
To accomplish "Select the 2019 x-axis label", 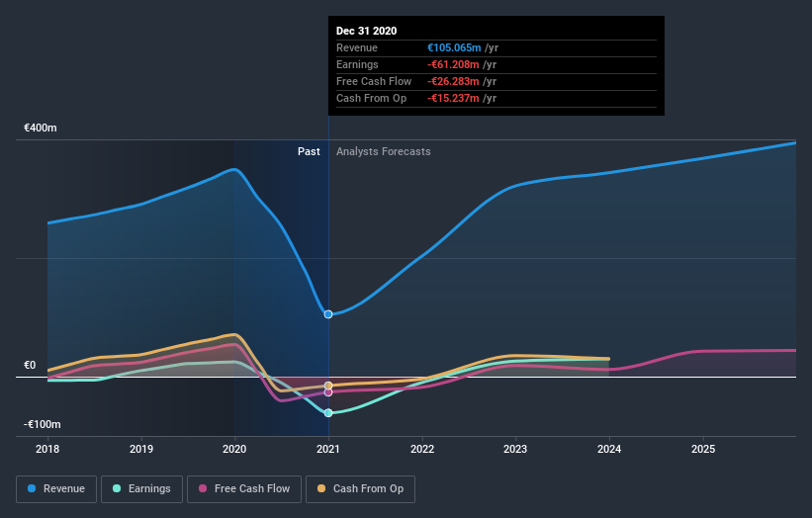I will [141, 449].
